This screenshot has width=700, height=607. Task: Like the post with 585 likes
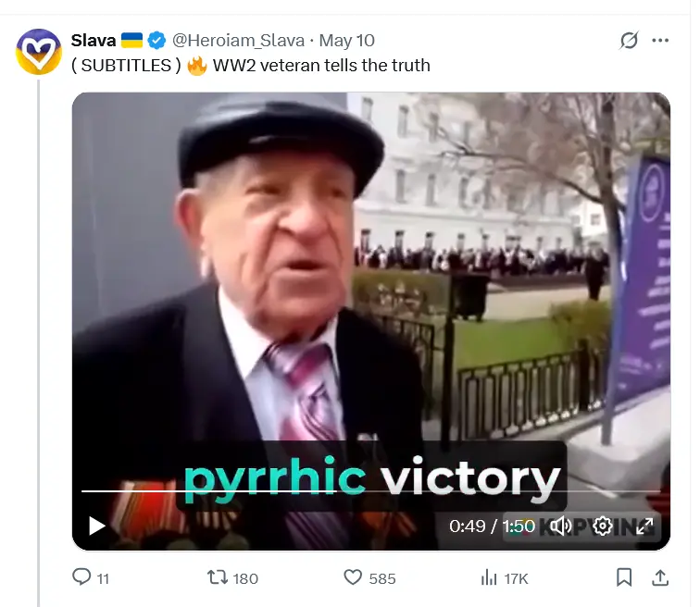(369, 578)
